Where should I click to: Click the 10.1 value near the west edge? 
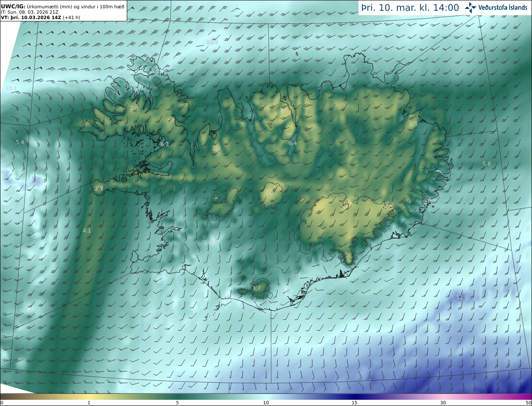11,88
